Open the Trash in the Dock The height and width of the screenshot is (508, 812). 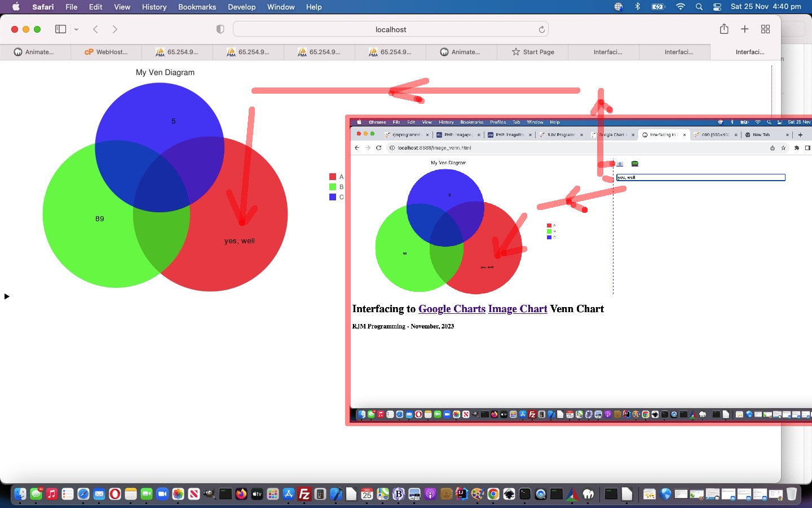click(792, 494)
